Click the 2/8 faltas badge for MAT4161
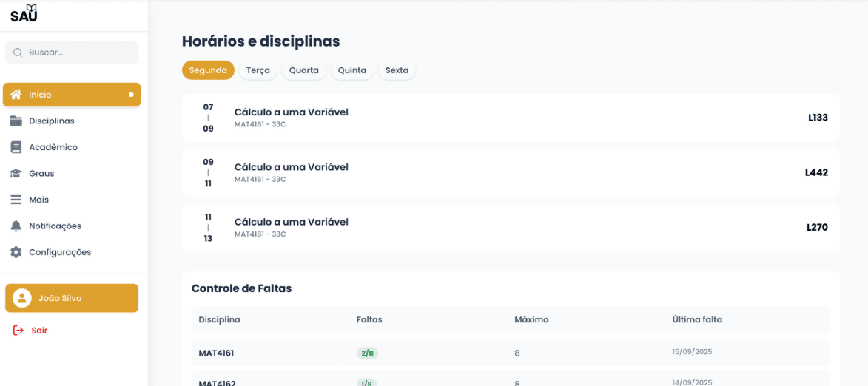This screenshot has width=868, height=386. (x=368, y=353)
